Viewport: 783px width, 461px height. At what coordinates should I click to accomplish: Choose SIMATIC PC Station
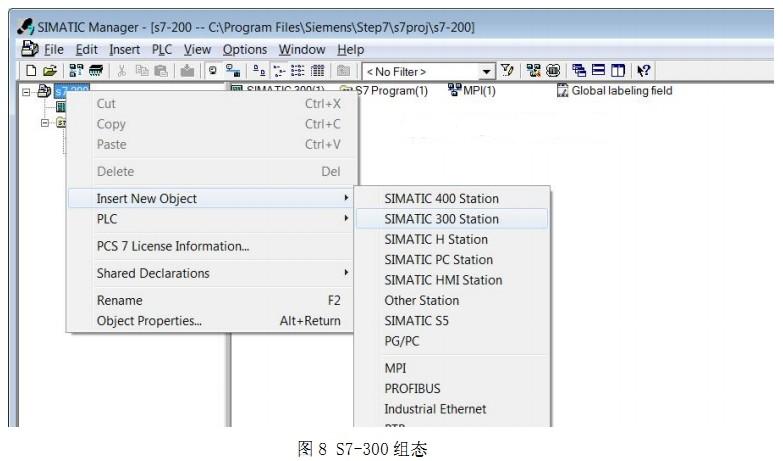click(452, 260)
